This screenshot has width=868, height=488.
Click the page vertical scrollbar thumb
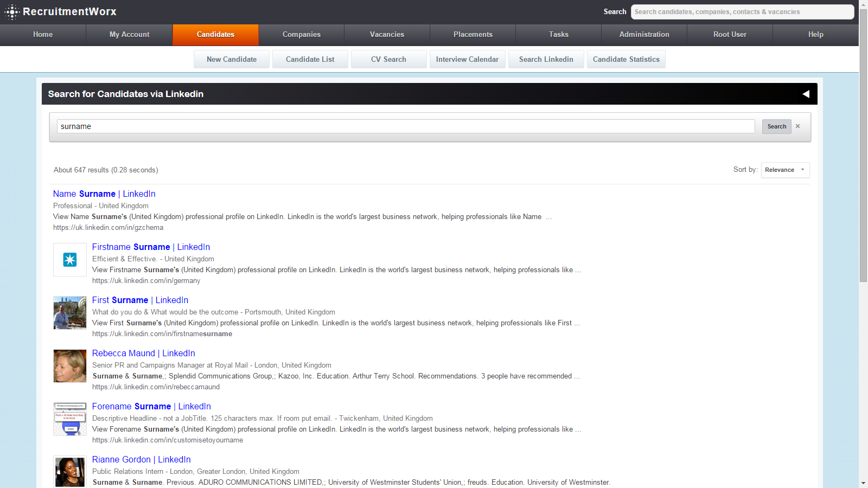863,145
